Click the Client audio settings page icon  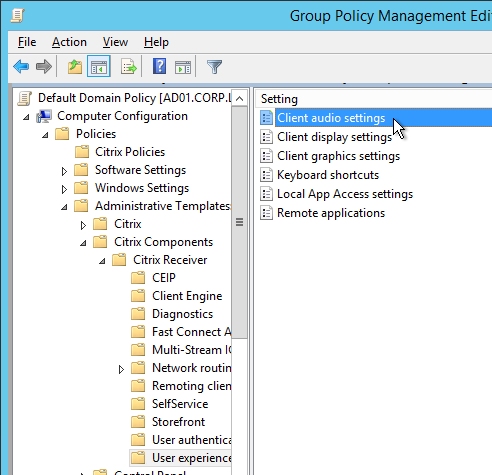click(x=266, y=118)
